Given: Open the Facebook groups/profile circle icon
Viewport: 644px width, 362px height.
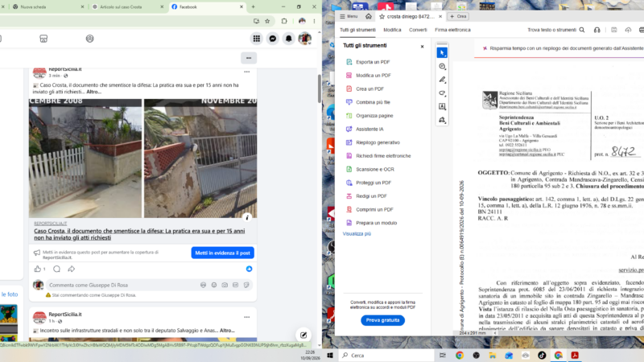Looking at the screenshot, I should click(89, 39).
